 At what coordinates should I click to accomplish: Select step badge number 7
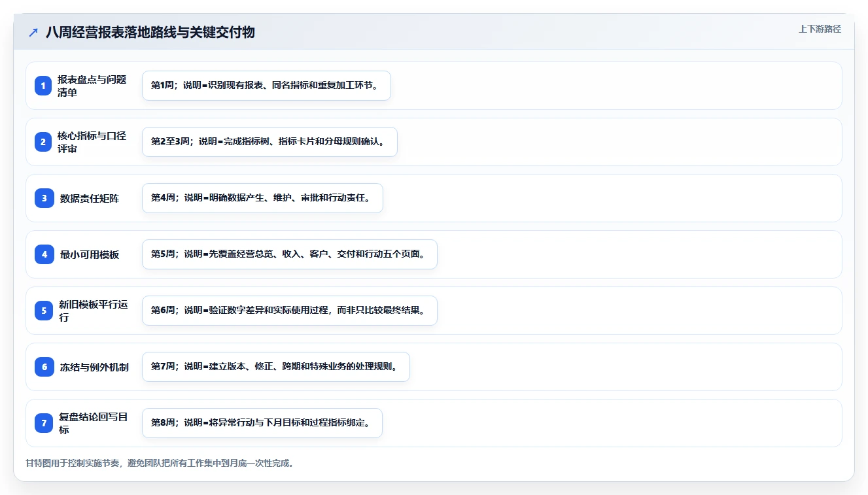(43, 423)
